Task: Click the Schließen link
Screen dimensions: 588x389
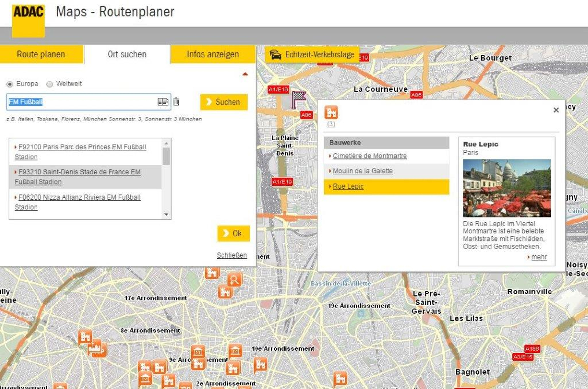Action: pos(232,255)
